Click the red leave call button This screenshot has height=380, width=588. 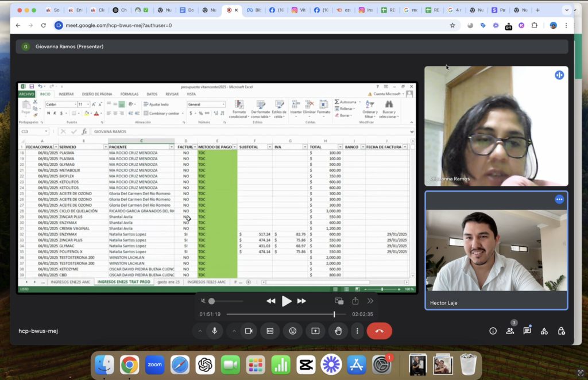[379, 331]
